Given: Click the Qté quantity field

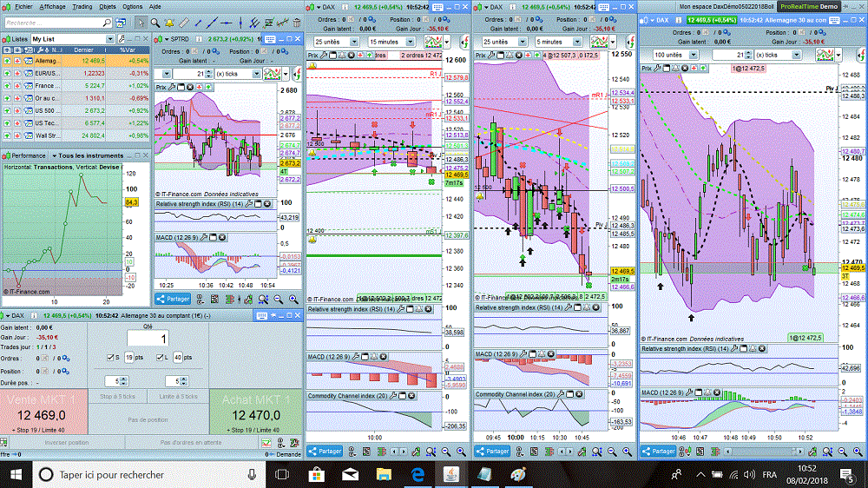Looking at the screenshot, I should point(148,339).
